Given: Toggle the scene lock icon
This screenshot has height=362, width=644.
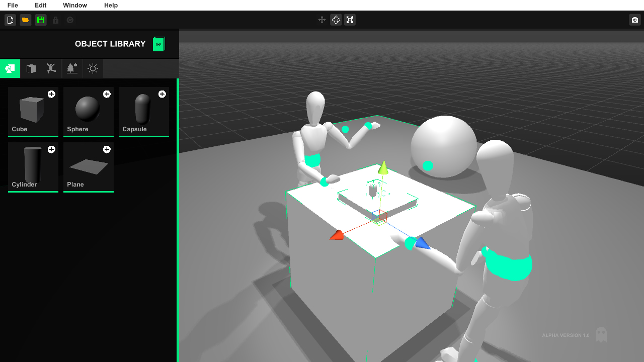Looking at the screenshot, I should pos(55,20).
